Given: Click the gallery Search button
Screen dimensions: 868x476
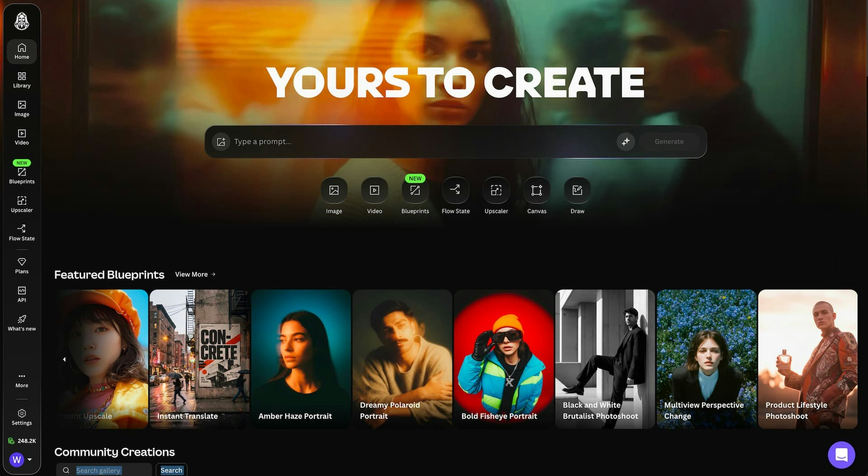Looking at the screenshot, I should (171, 470).
